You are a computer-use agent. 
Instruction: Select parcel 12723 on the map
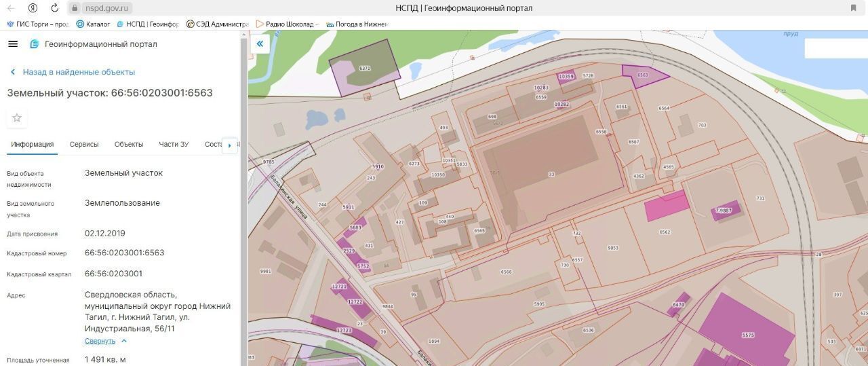pos(344,330)
